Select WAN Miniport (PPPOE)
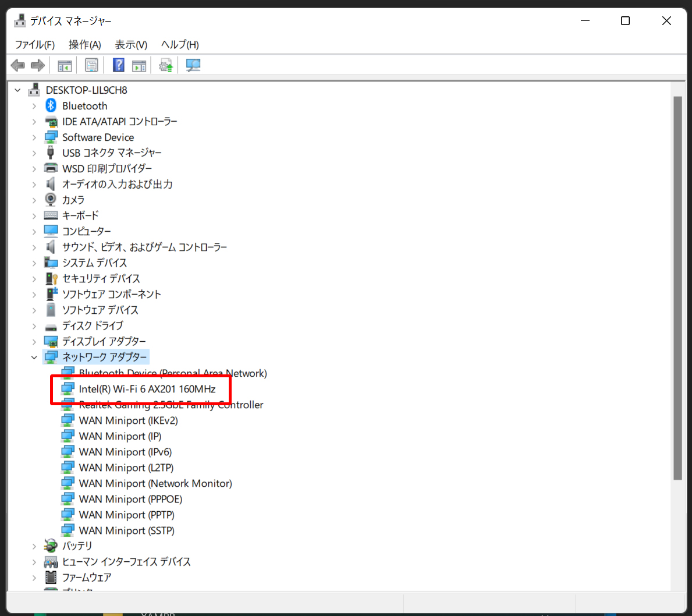This screenshot has height=616, width=692. [x=130, y=499]
